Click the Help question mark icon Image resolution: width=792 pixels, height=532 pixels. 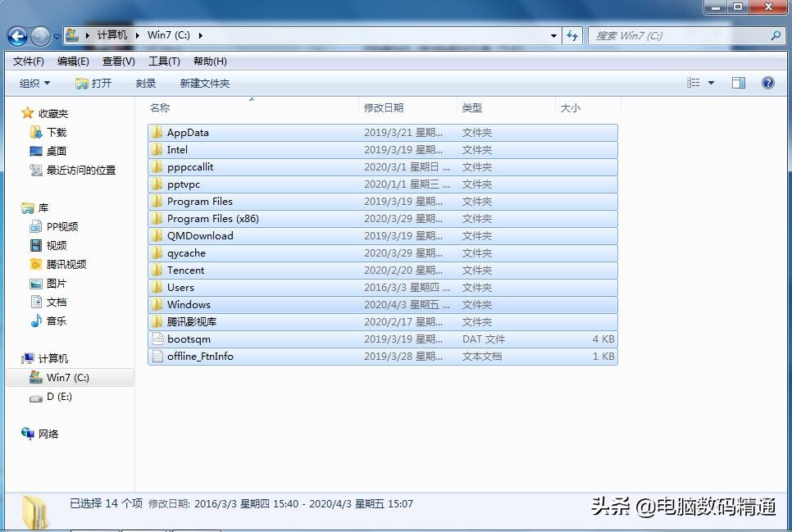click(767, 82)
